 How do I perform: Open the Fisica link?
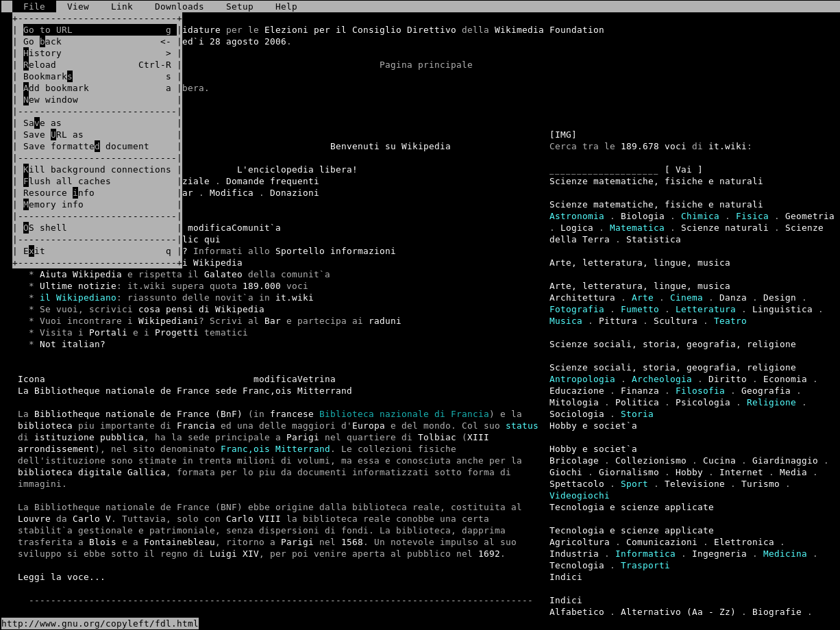(x=752, y=216)
